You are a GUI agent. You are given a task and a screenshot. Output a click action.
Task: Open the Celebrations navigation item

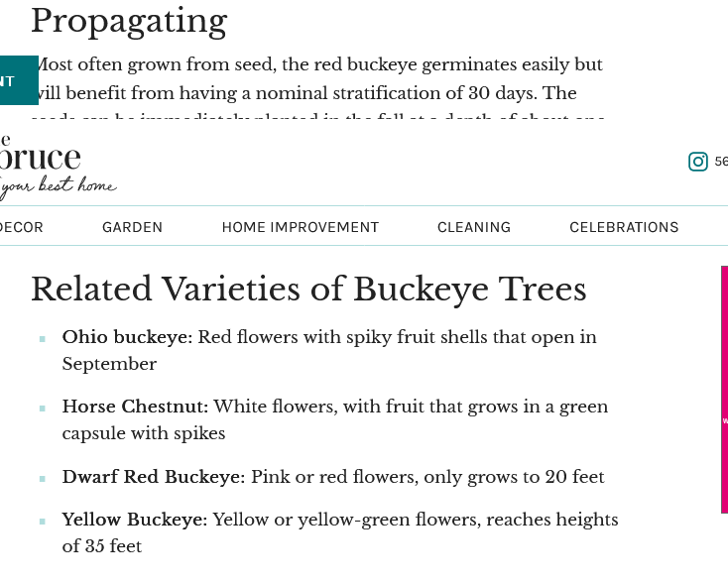point(624,227)
